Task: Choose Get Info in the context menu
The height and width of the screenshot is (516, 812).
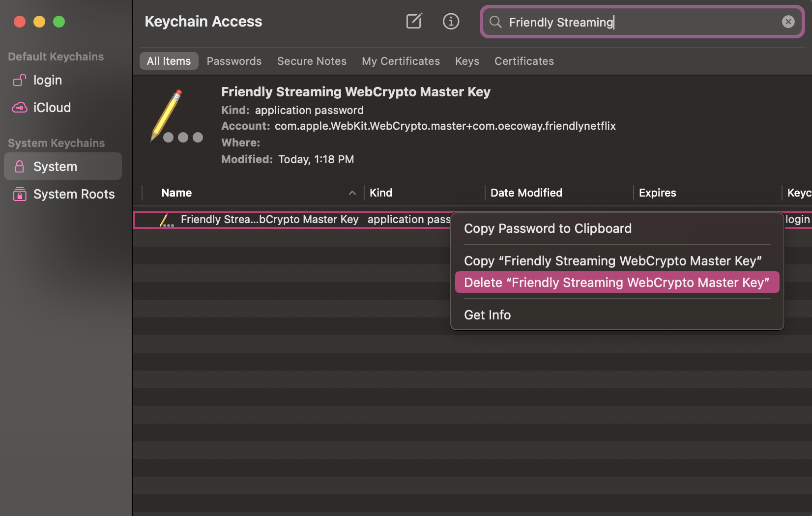Action: click(x=617, y=315)
